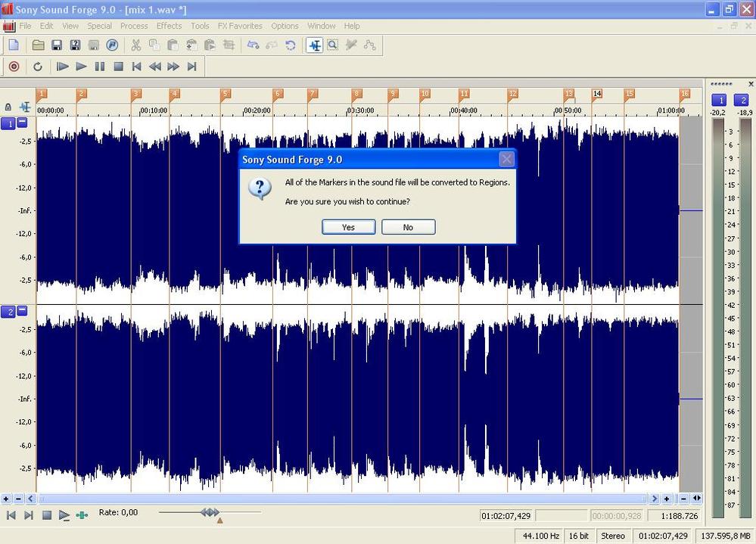The height and width of the screenshot is (544, 756).
Task: Go to end in the transport toolbar
Action: (x=192, y=67)
